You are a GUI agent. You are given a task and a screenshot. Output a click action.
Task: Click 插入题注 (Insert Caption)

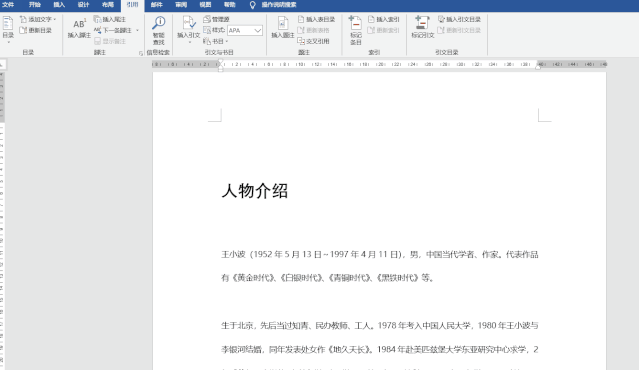click(283, 28)
